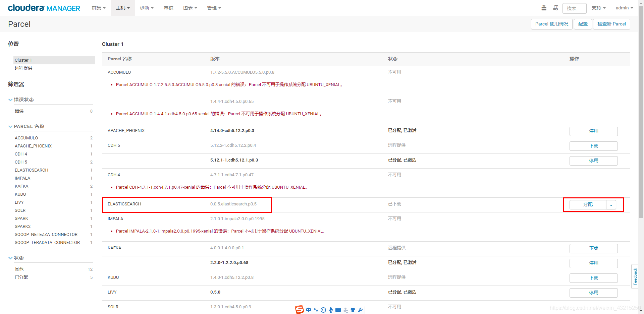The image size is (644, 314).
Task: Click the 4.14.0-cdh5.12.2.p0.3 version text
Action: coord(232,131)
